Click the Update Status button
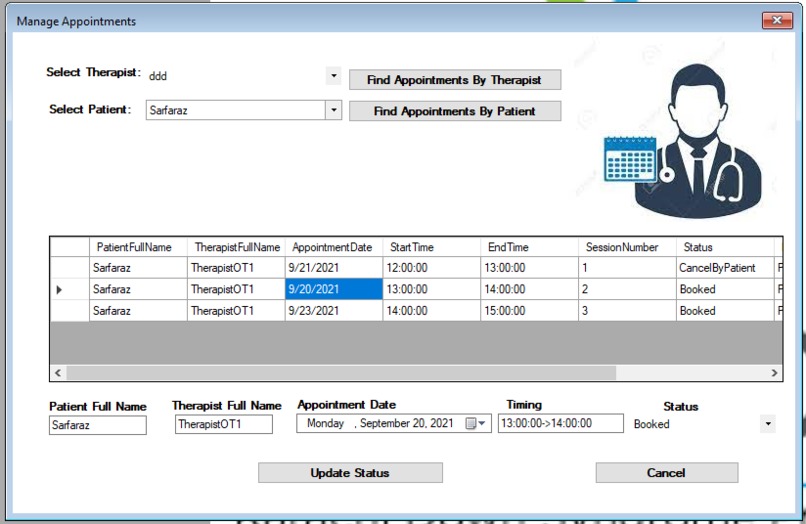This screenshot has width=806, height=524. pos(350,473)
